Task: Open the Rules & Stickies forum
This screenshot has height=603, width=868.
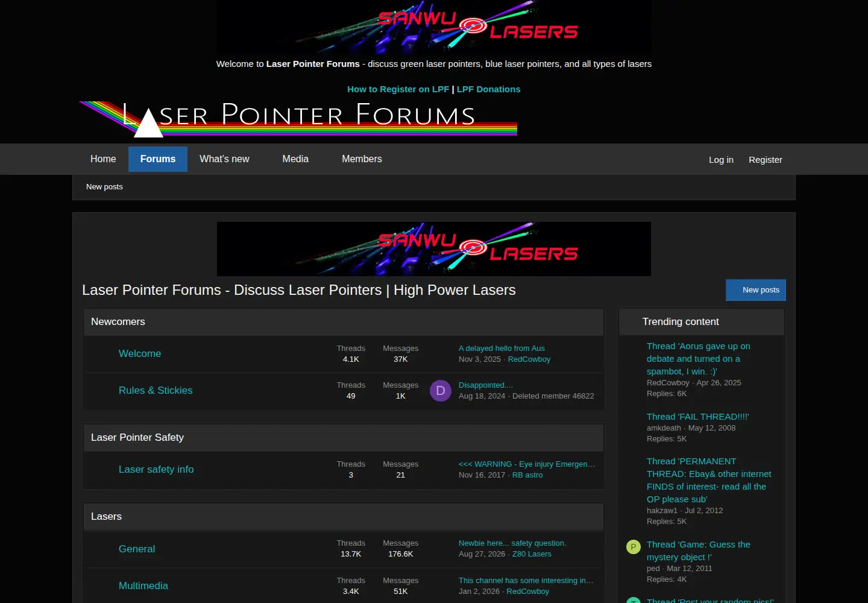Action: 156,391
